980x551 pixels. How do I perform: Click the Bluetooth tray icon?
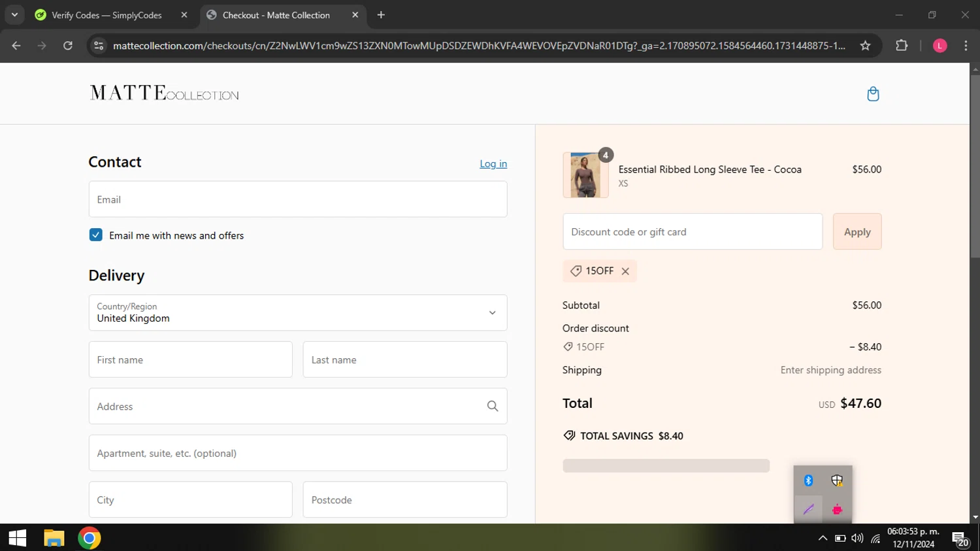coord(808,480)
